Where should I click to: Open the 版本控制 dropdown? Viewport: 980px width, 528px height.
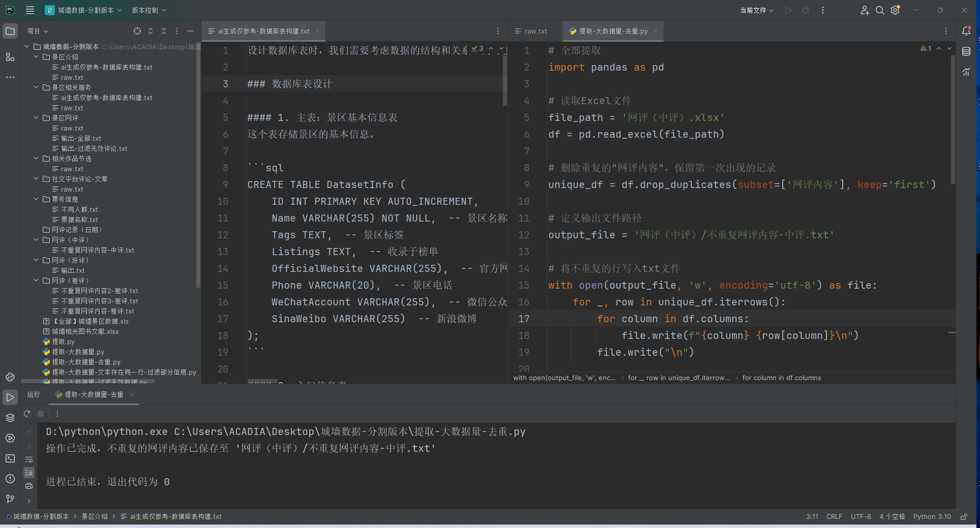(149, 10)
